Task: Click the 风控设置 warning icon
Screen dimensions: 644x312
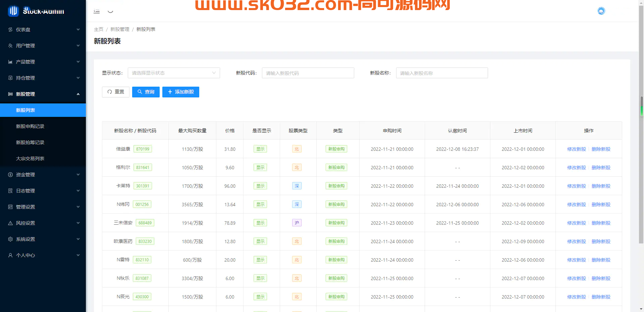Action: (10, 223)
